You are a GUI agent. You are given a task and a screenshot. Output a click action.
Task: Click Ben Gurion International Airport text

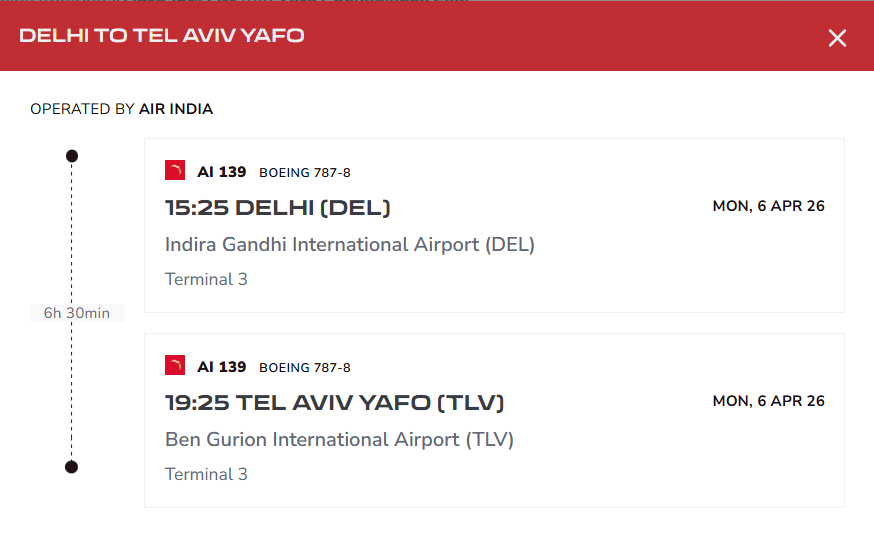click(x=339, y=439)
